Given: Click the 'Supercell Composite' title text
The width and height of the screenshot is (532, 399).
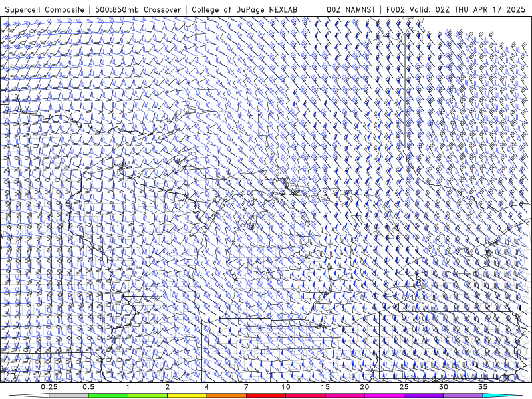Looking at the screenshot, I should [45, 9].
